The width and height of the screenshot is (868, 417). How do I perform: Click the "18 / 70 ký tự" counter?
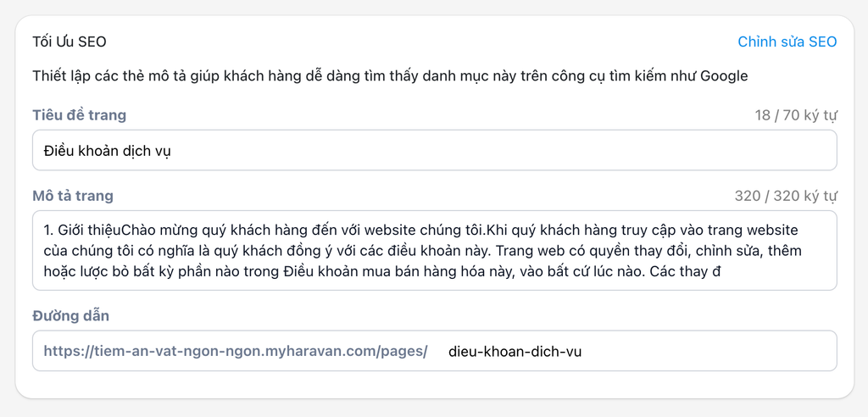(x=795, y=115)
